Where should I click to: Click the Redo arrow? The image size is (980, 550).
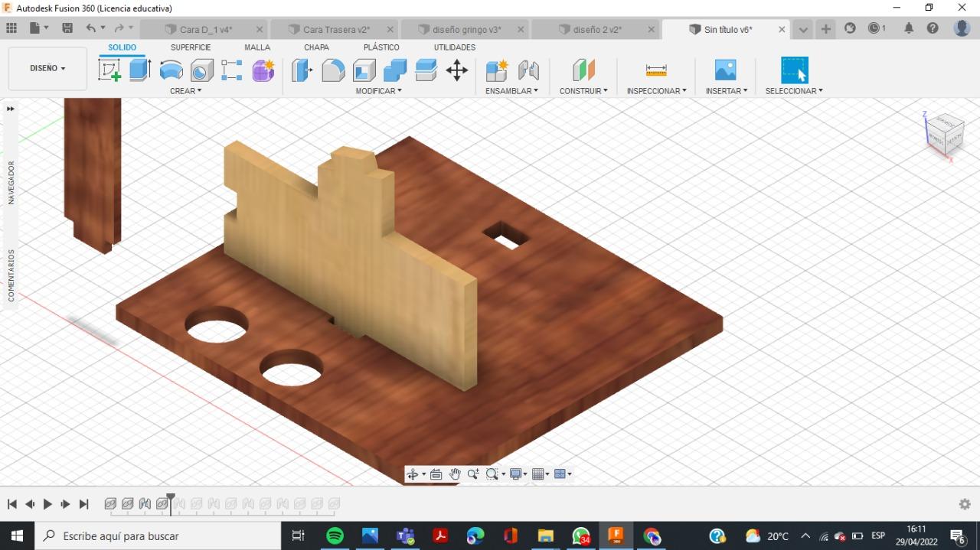(x=119, y=28)
